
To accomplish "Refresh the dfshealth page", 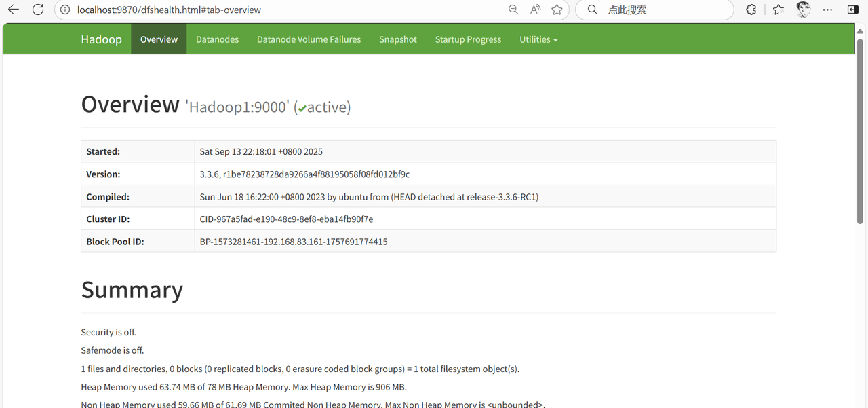I will [38, 10].
